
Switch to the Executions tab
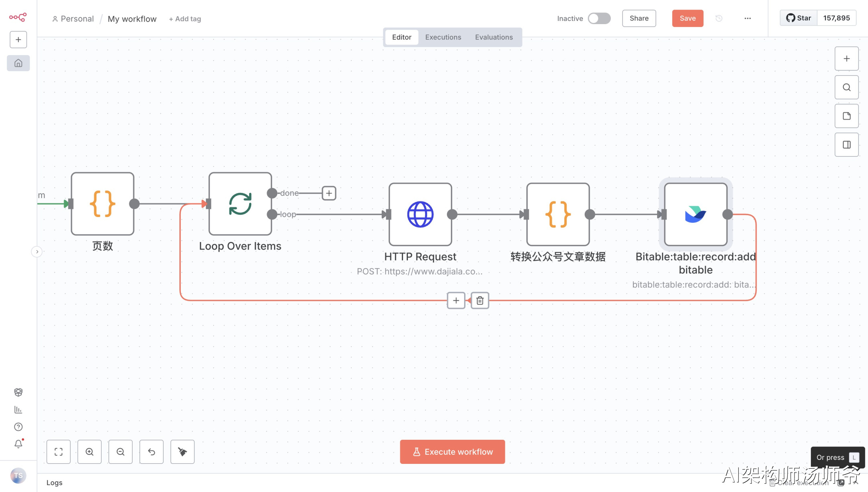coord(443,37)
